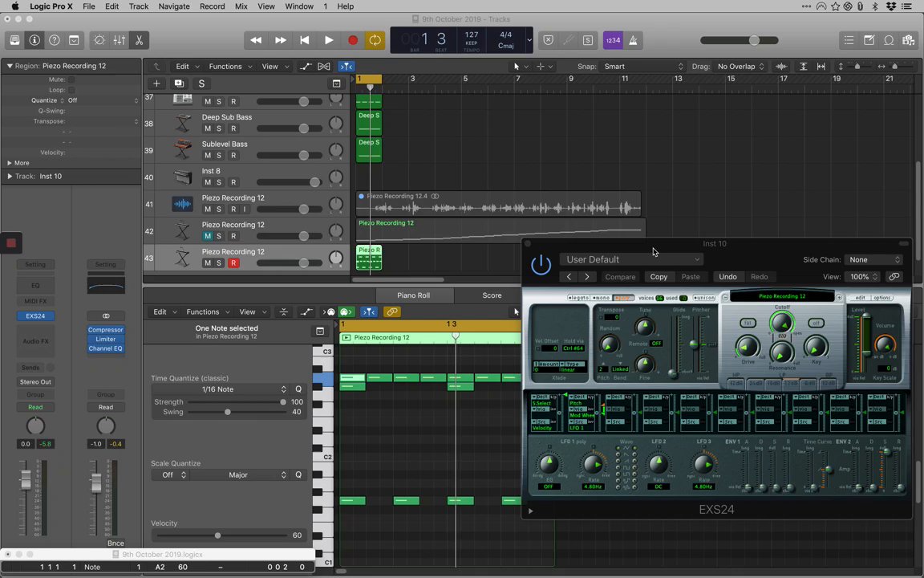Go to beginning of project
The width and height of the screenshot is (924, 578).
click(305, 40)
